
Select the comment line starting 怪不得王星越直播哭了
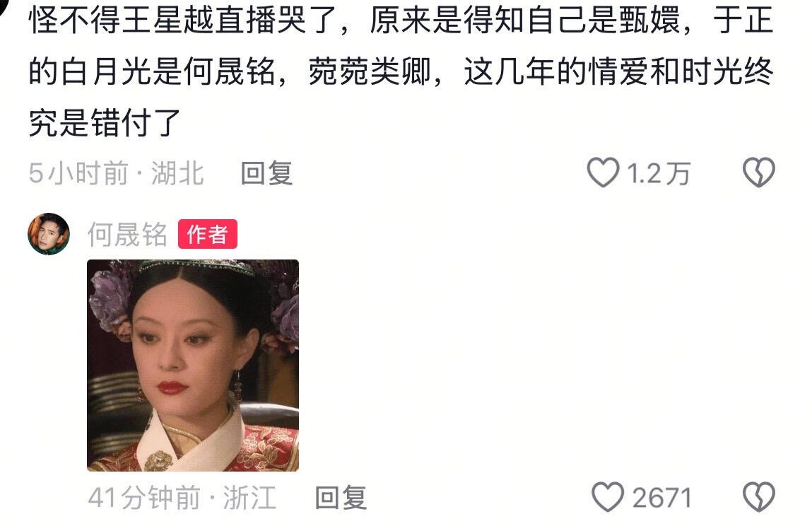[401, 20]
